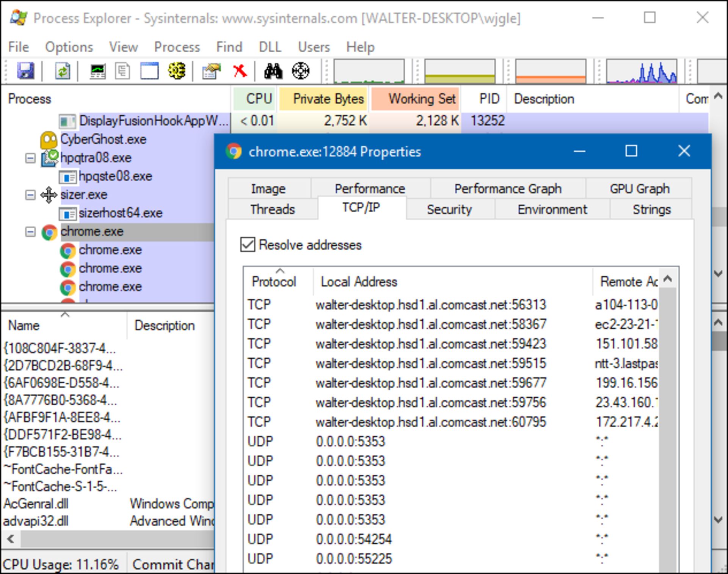Click the red X Kill Process icon
Viewport: 728px width, 574px height.
tap(240, 71)
